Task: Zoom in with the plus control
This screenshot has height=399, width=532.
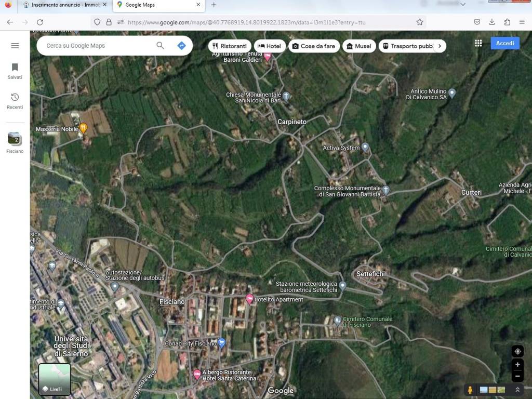Action: [517, 364]
